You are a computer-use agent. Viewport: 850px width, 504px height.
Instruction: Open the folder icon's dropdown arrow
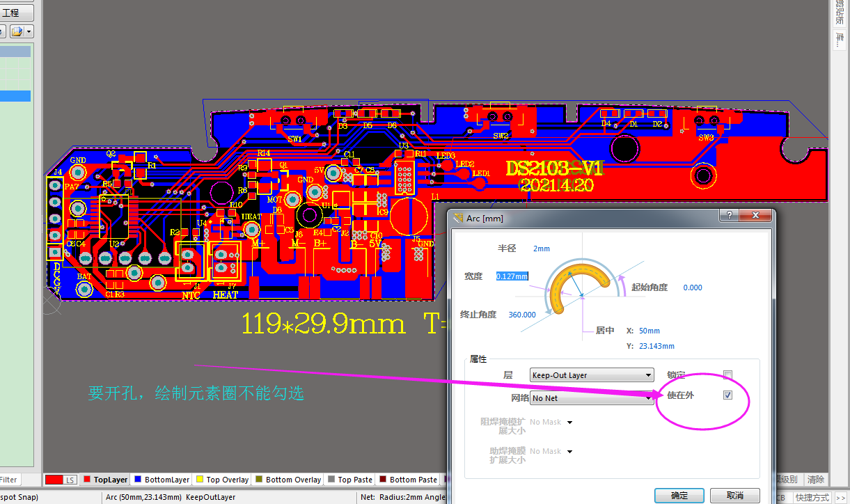point(29,31)
